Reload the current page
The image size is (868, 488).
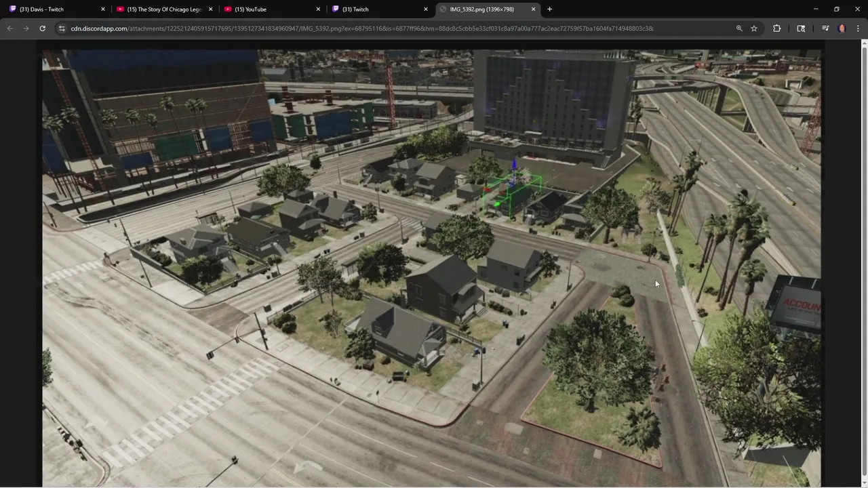[42, 28]
